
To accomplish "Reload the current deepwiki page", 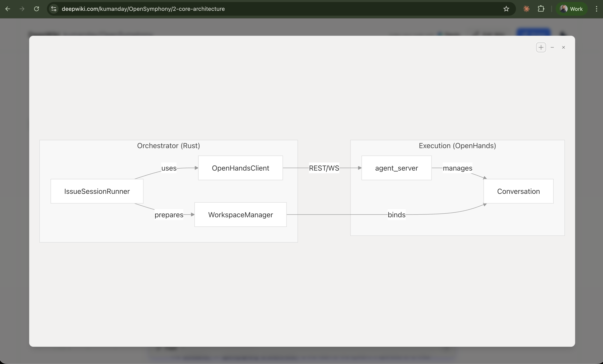I will click(x=37, y=9).
